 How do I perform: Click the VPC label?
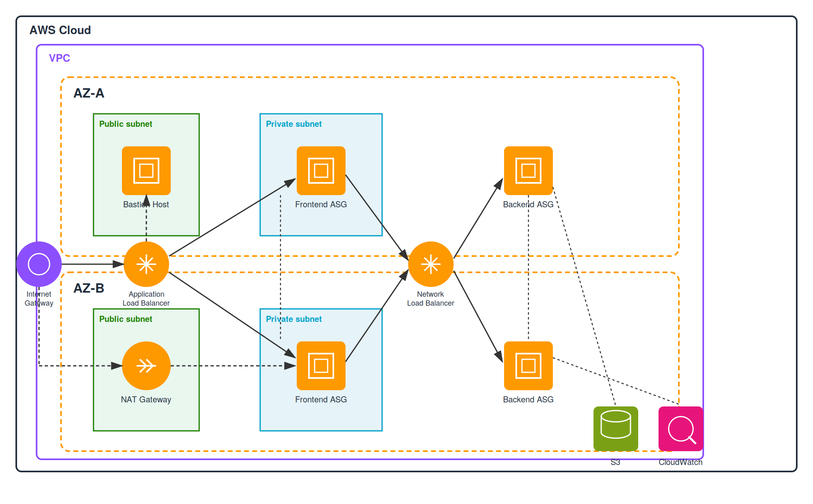click(59, 58)
